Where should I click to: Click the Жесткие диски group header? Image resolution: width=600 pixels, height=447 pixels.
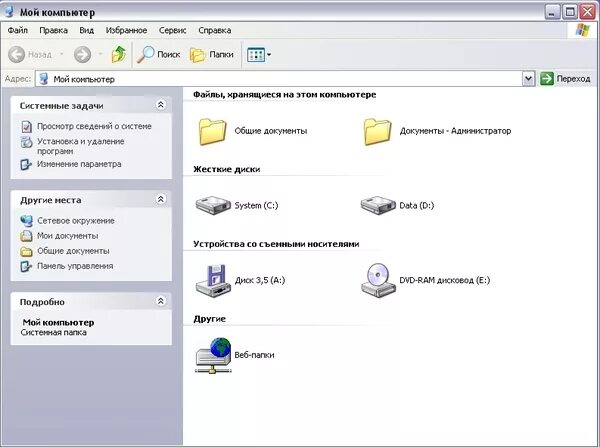coord(227,169)
